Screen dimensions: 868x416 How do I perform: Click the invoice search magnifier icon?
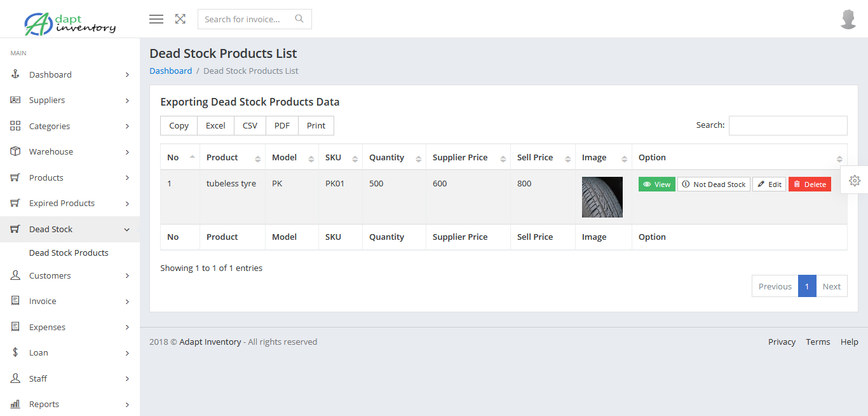299,18
